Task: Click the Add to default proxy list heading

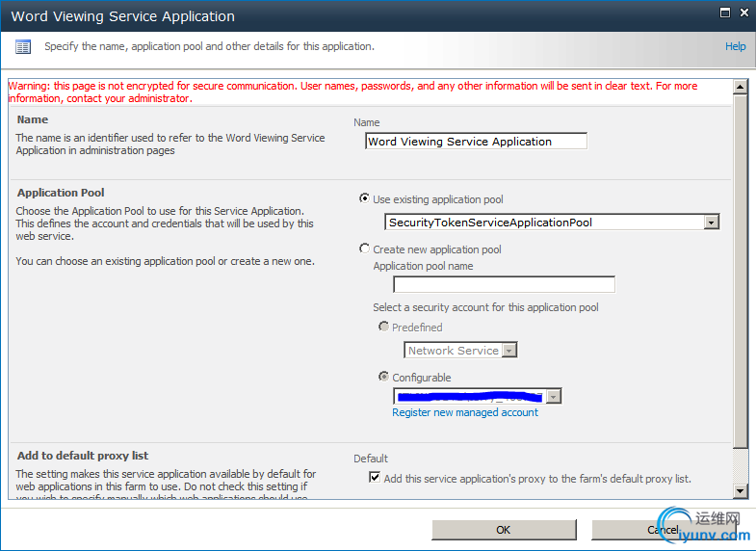Action: 83,456
